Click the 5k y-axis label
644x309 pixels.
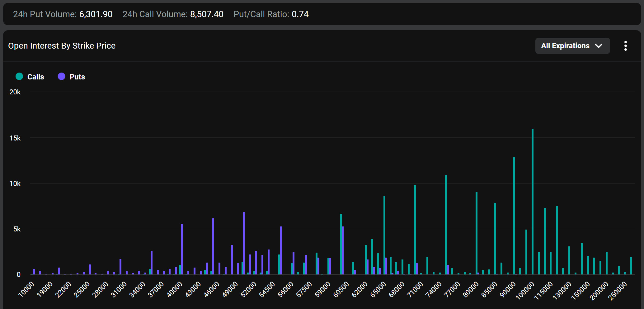tap(17, 229)
